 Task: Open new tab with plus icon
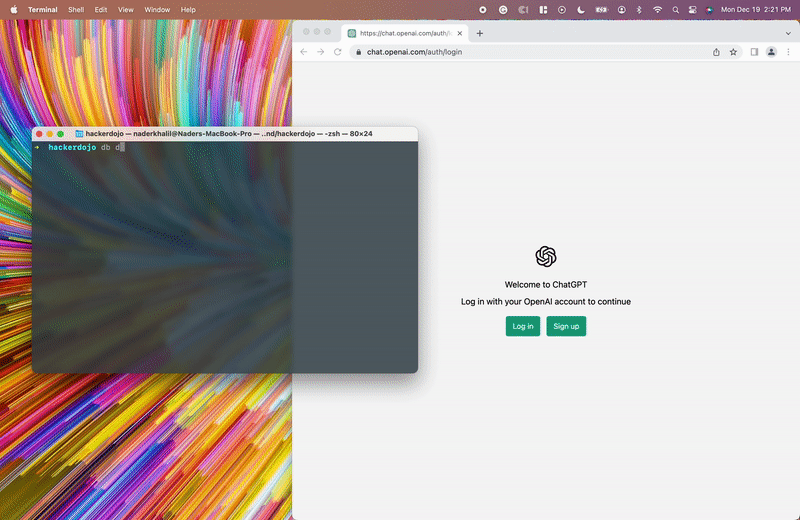click(x=480, y=33)
